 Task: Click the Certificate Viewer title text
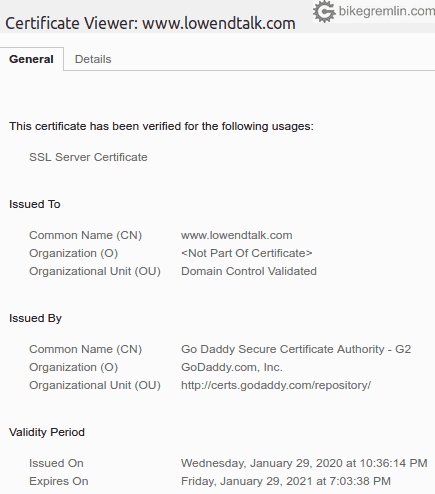150,23
